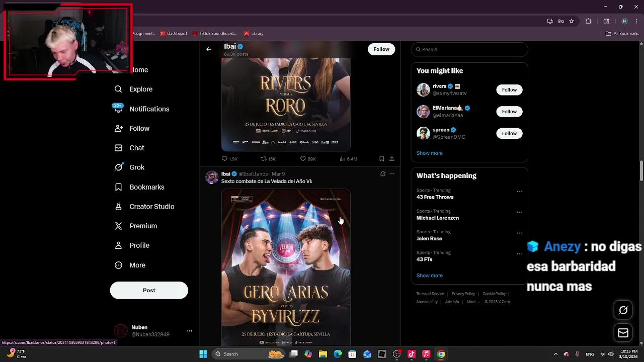Show hidden system tray icons
644x362 pixels.
[x=555, y=354]
